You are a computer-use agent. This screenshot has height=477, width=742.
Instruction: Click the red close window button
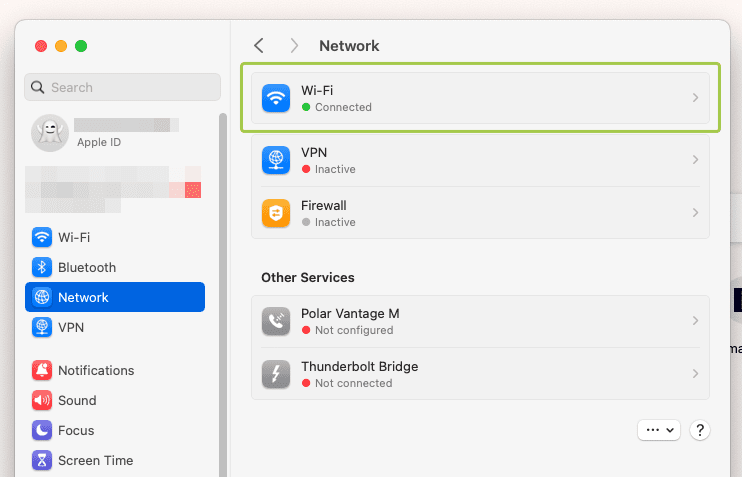41,46
